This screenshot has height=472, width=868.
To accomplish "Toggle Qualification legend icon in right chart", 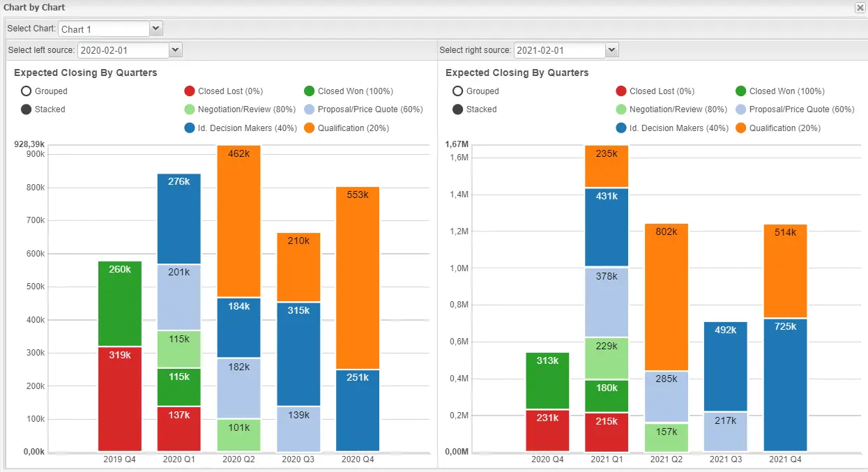I will [x=741, y=128].
